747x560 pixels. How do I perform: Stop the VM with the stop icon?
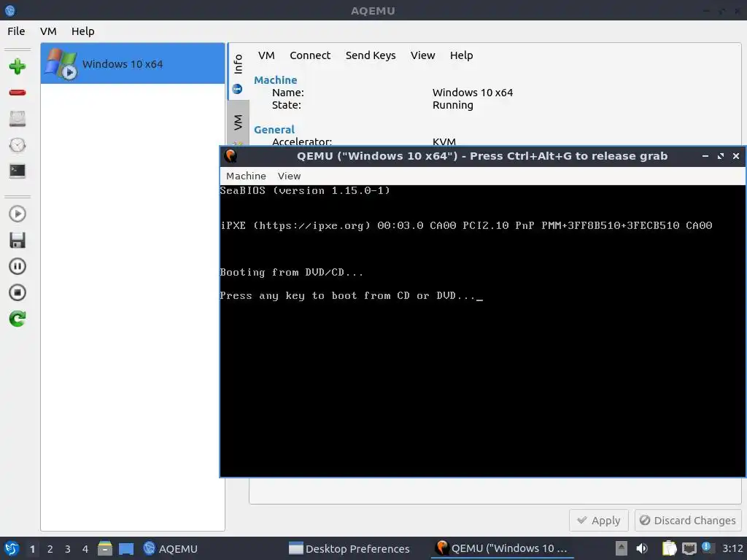(x=18, y=292)
